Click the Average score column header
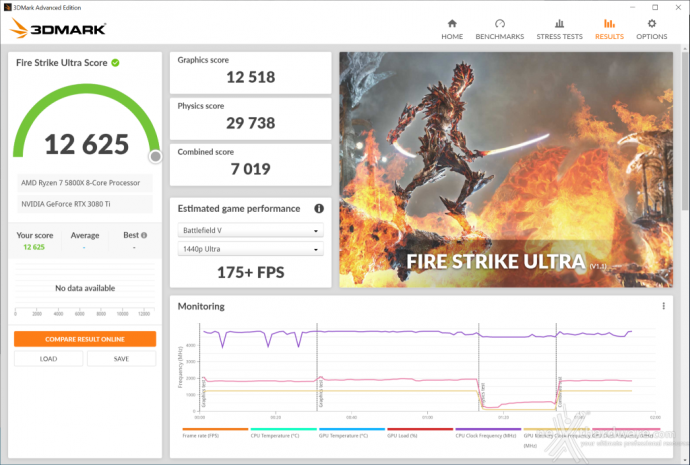The height and width of the screenshot is (465, 690). (x=85, y=235)
